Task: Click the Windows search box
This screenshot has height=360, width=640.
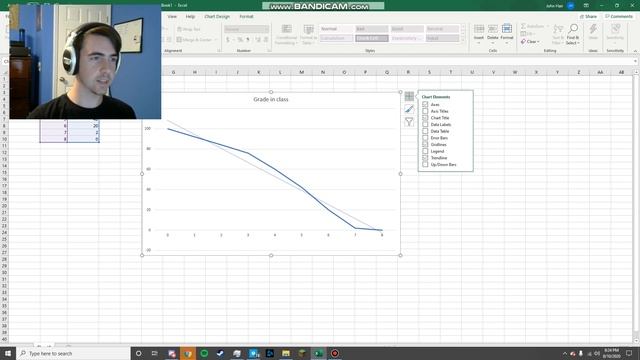Action: [73, 353]
